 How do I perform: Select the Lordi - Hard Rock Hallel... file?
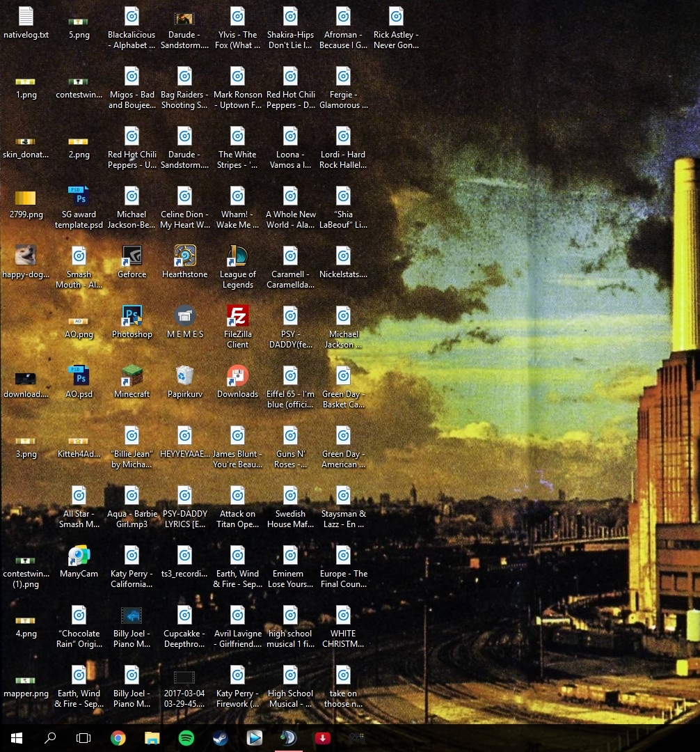tap(343, 147)
